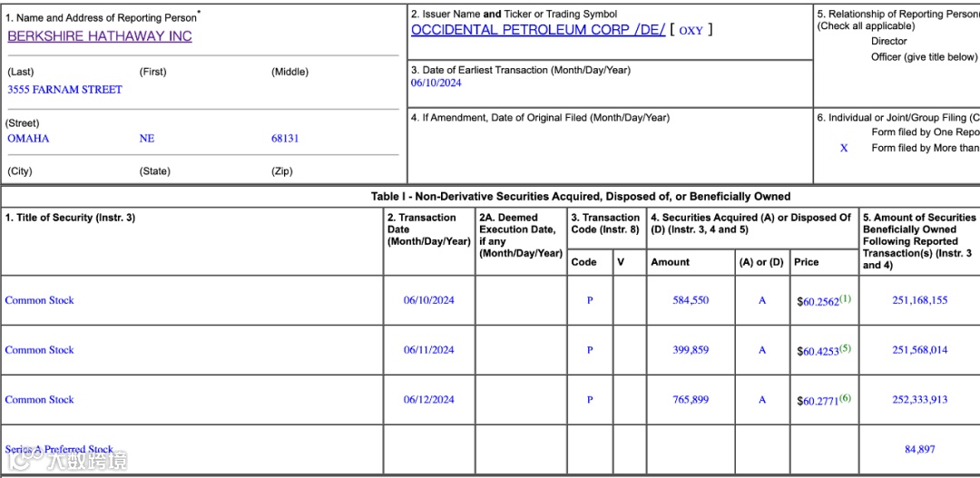Screen dimensions: 980x478
Task: Click the P code in the 06/10/2024 row
Action: 590,300
